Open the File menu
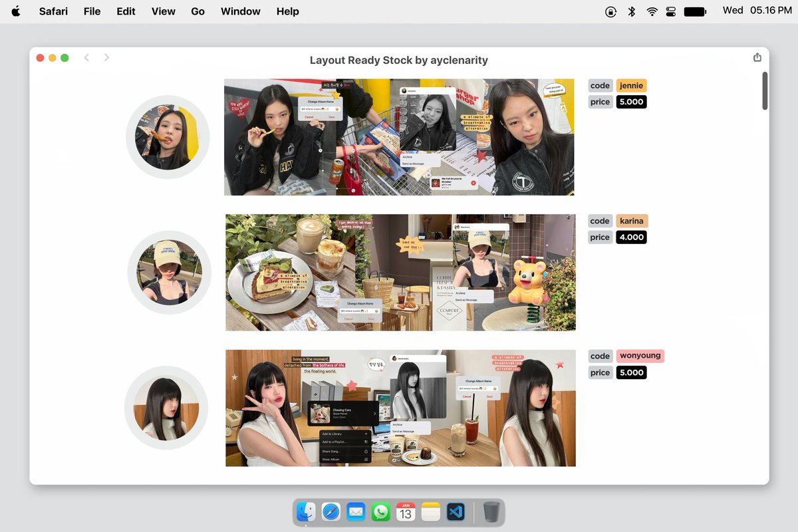Image resolution: width=798 pixels, height=532 pixels. (92, 11)
